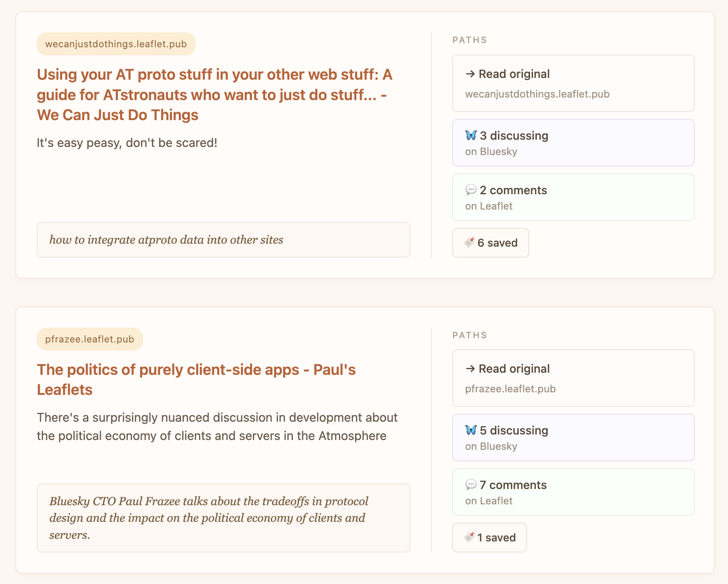Click butterfly icon beside 3 discussing
The width and height of the screenshot is (728, 584).
(x=471, y=135)
